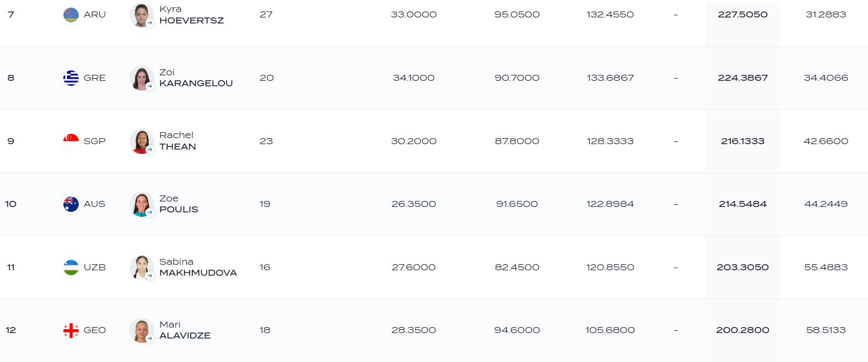
Task: Open Sabina MAKHMUDOVA athlete link
Action: pos(198,268)
